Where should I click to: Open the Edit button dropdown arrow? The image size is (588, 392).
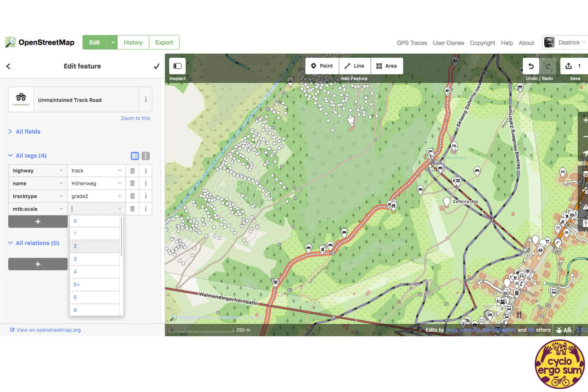click(112, 43)
